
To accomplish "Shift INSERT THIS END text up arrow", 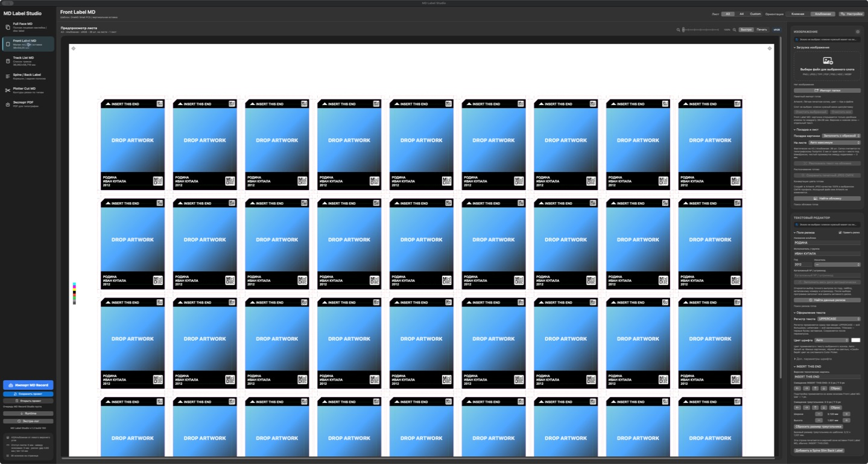I will [x=815, y=389].
